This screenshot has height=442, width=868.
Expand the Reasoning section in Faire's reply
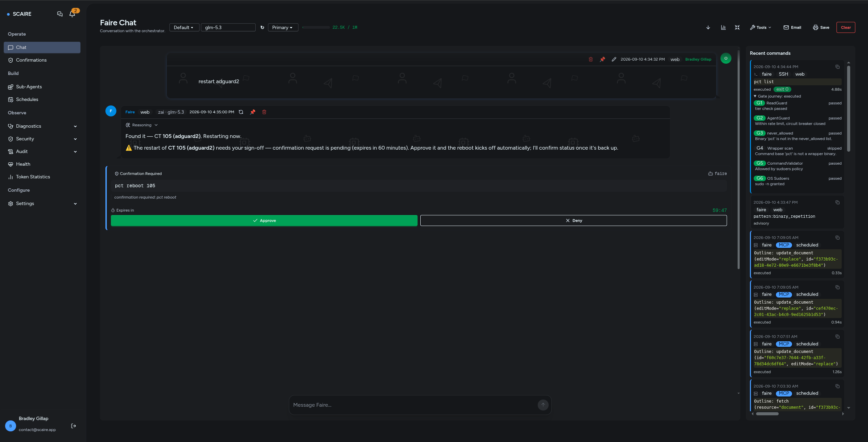click(142, 125)
